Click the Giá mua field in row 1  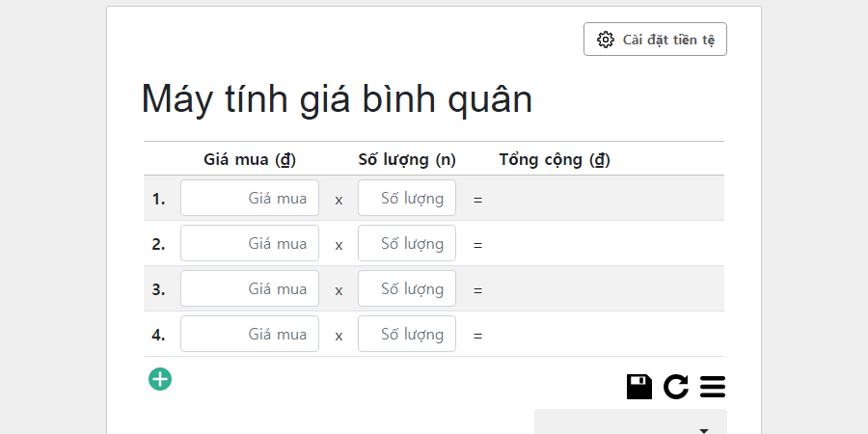click(250, 198)
